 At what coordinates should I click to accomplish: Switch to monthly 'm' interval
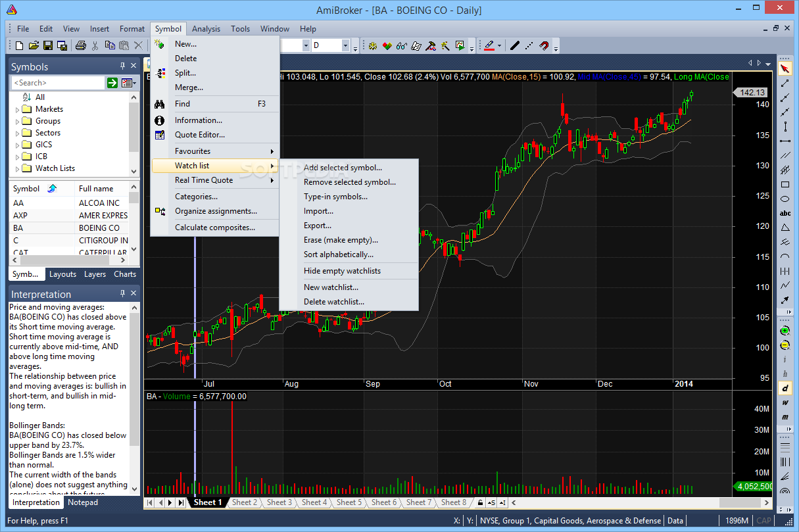[x=785, y=418]
